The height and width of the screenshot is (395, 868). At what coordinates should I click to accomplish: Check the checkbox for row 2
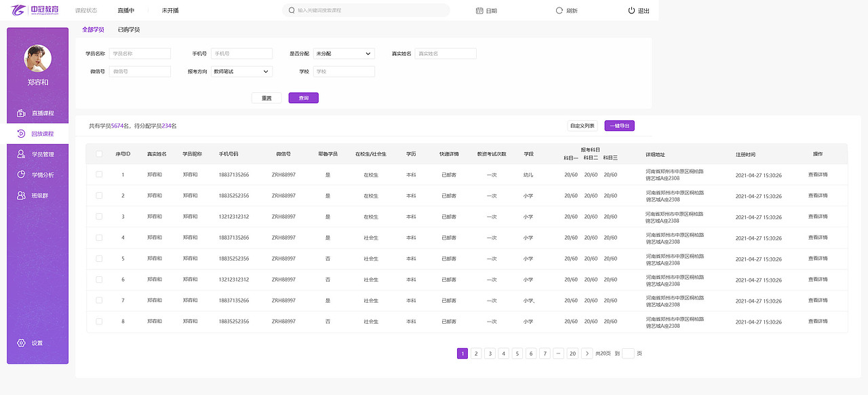pyautogui.click(x=99, y=195)
